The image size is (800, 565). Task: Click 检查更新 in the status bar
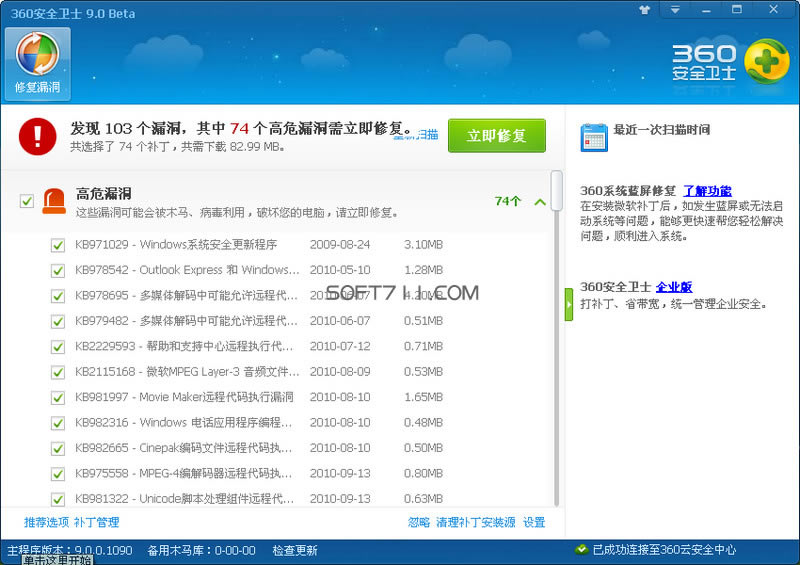(295, 551)
